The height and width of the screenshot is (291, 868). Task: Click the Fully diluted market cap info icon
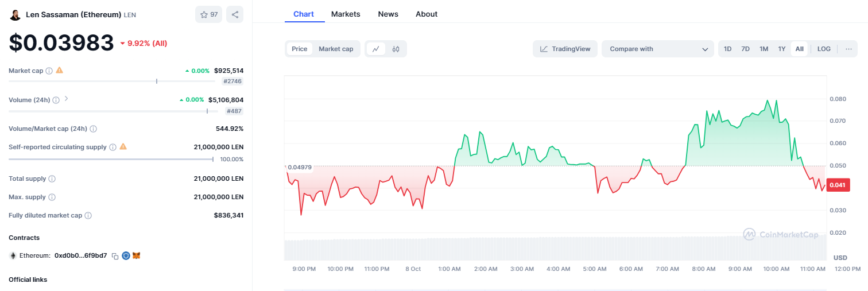[88, 216]
